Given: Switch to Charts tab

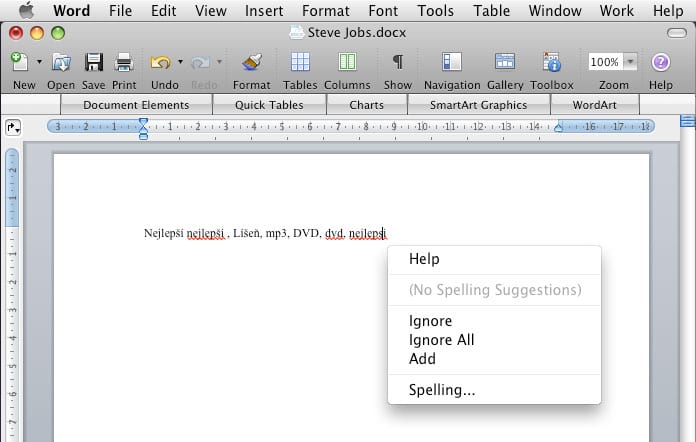Looking at the screenshot, I should click(366, 105).
